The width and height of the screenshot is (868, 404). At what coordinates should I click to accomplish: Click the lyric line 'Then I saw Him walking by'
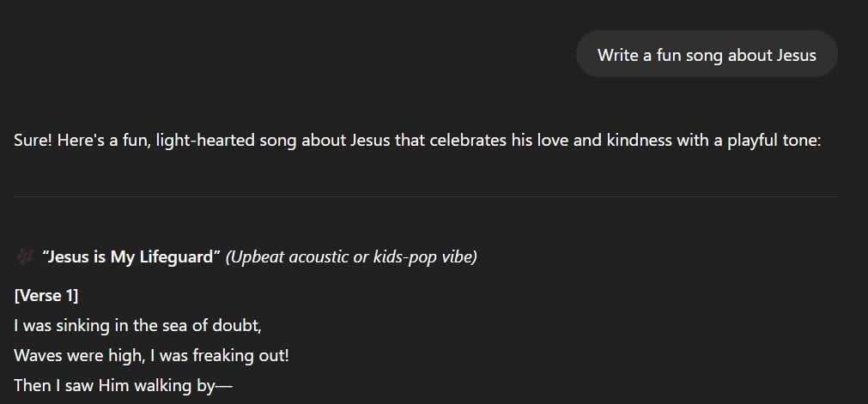(x=123, y=385)
